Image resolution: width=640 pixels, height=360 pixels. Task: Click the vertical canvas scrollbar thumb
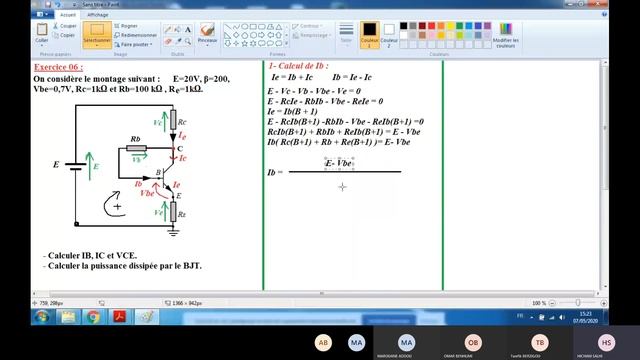pos(605,127)
